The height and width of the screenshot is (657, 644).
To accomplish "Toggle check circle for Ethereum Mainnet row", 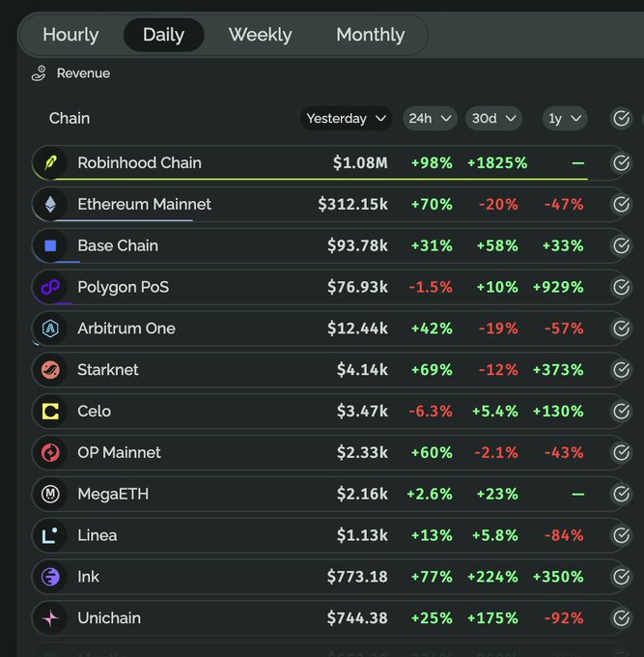I will pos(621,204).
